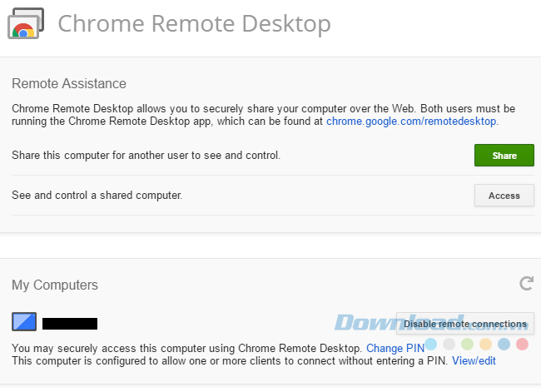Viewport: 541px width, 392px height.
Task: Click the light blue watermark dot
Action: click(x=431, y=344)
